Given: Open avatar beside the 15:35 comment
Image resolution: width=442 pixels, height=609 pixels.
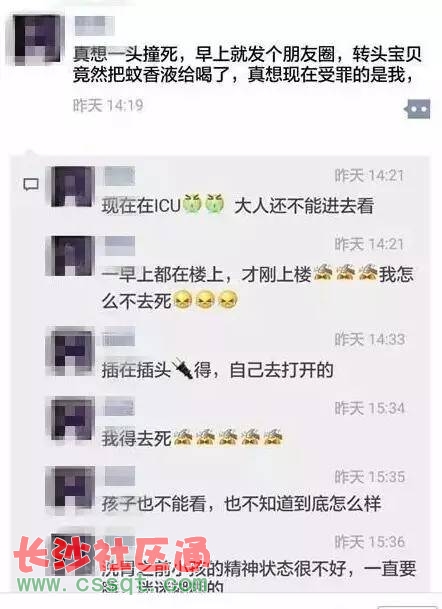Looking at the screenshot, I should pos(70,487).
